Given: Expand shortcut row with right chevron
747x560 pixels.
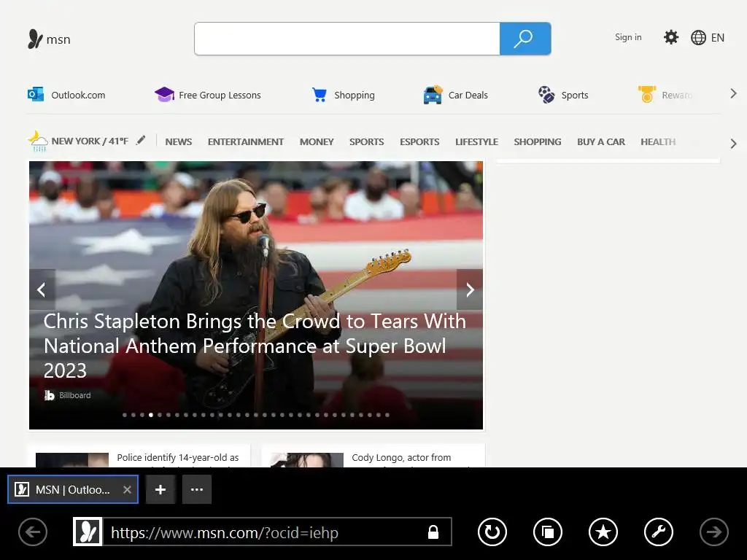Looking at the screenshot, I should 733,94.
